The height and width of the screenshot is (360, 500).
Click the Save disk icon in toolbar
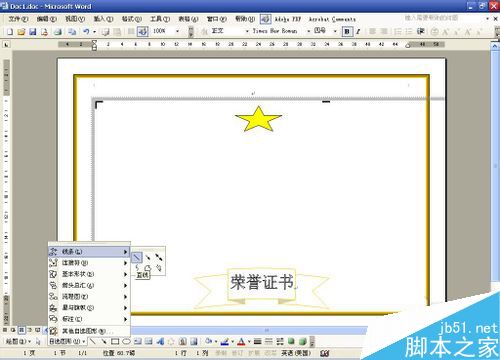[x=32, y=32]
